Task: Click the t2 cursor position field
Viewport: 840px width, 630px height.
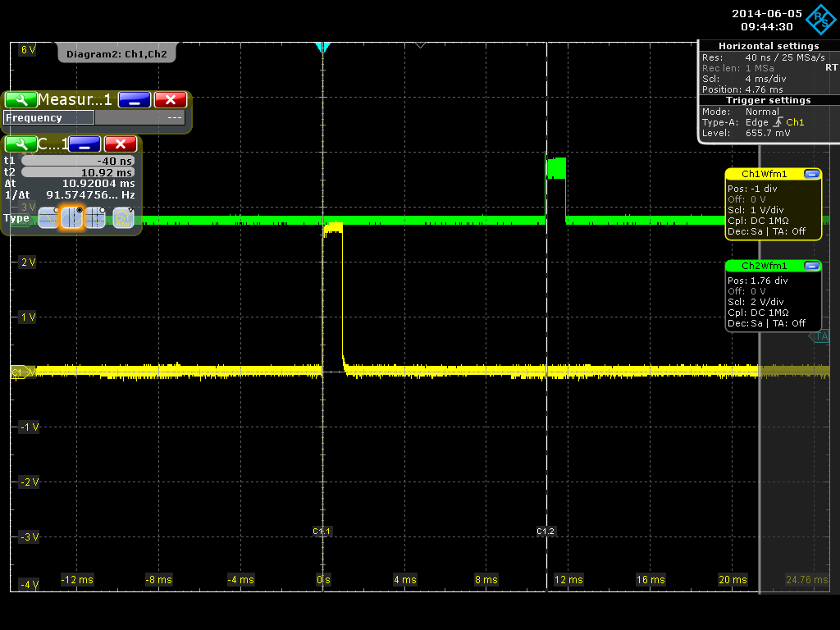Action: pos(78,172)
